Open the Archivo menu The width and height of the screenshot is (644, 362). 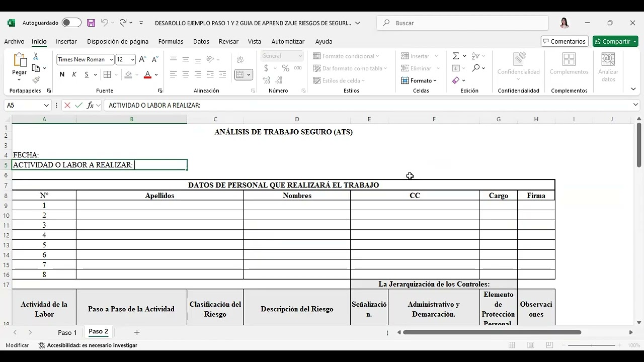(14, 41)
